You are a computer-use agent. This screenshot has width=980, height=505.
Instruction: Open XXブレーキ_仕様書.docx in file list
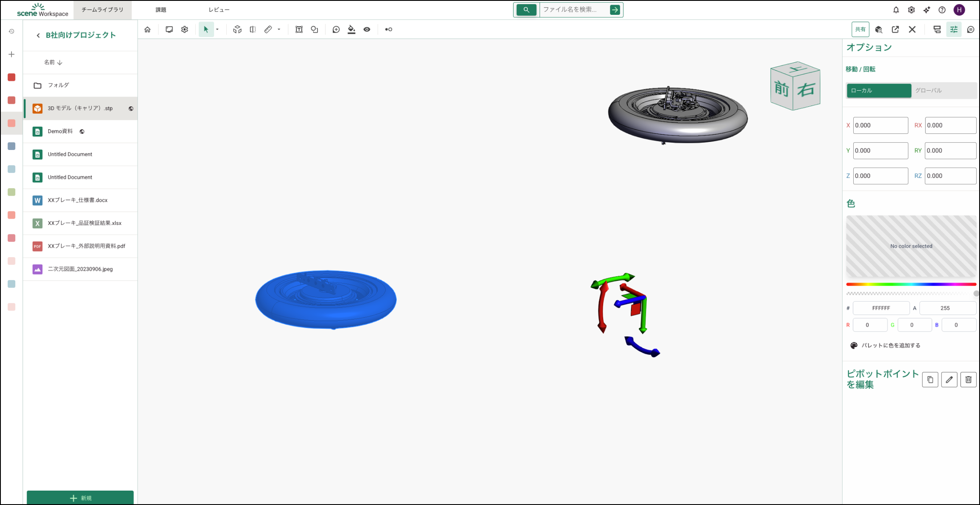pos(78,200)
